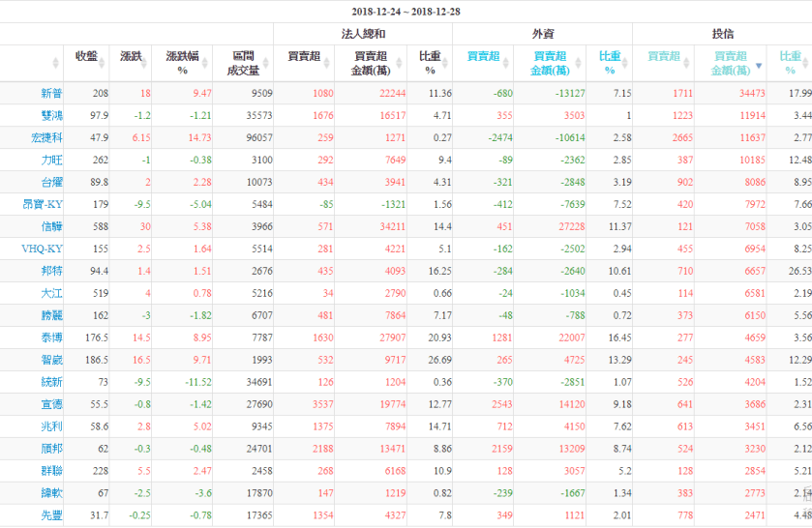
Task: Open 昂寶-KY stock details
Action: click(x=43, y=204)
